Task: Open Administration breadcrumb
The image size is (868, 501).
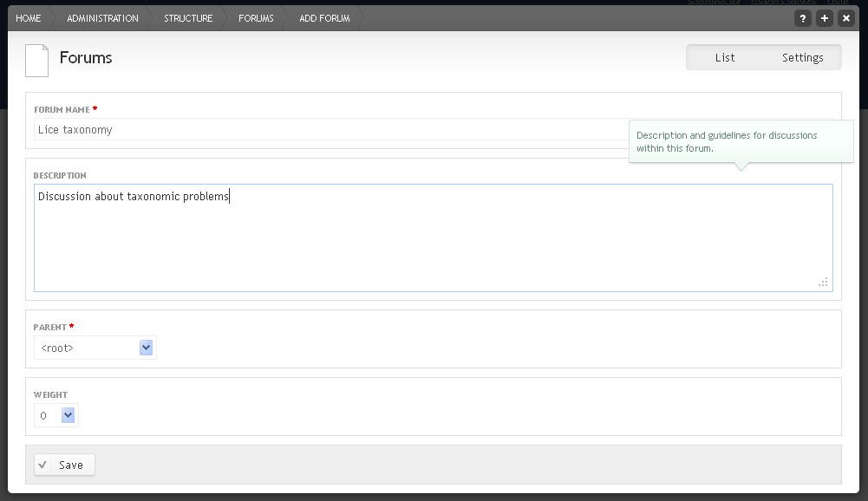Action: point(102,18)
